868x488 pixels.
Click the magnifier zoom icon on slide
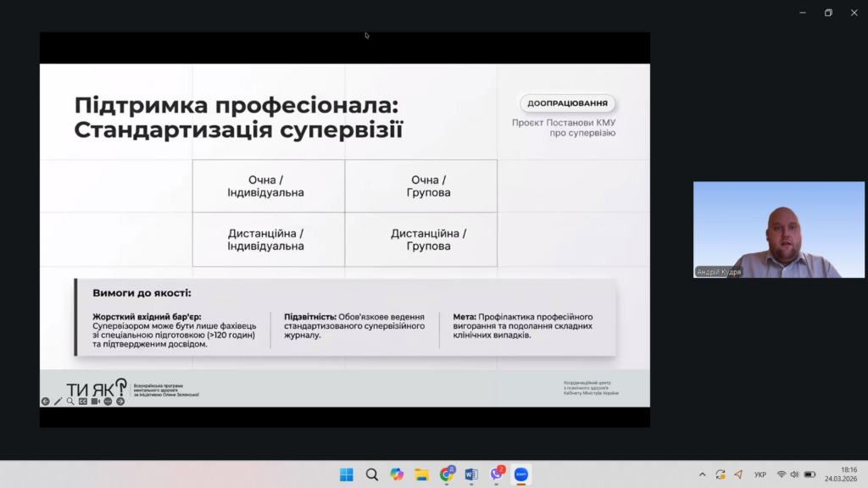tap(70, 402)
